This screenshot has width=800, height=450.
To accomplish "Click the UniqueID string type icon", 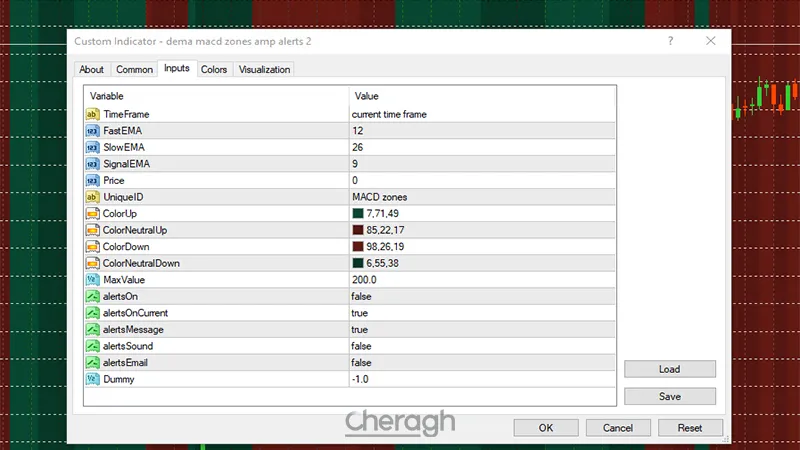I will pos(92,197).
